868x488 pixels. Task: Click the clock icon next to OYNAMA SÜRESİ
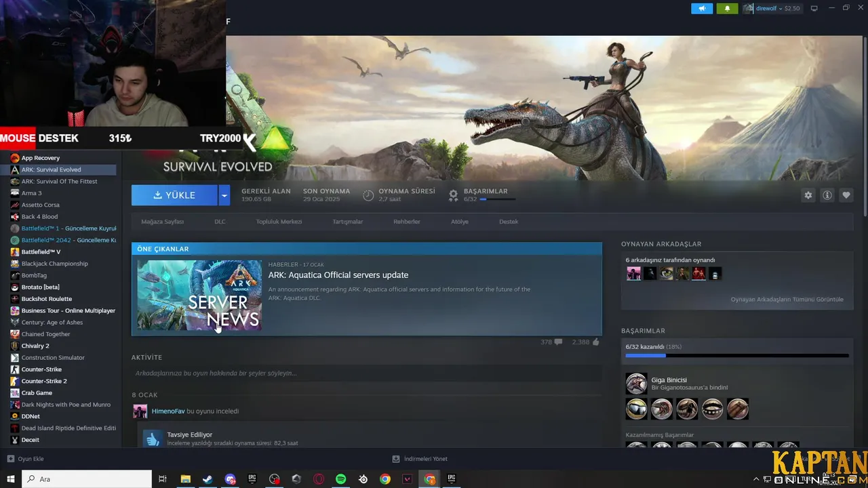click(368, 195)
